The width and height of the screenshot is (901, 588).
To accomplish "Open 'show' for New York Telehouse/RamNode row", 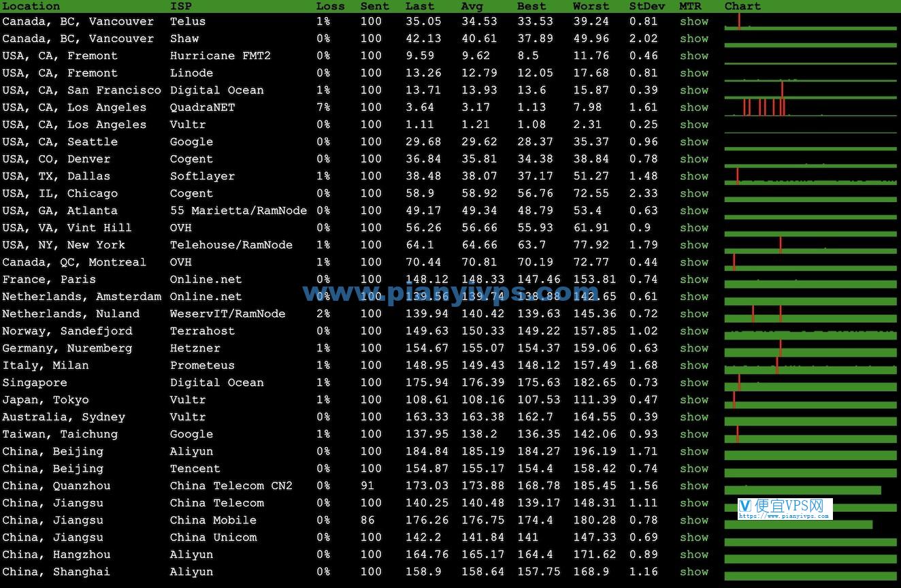I will [x=694, y=244].
